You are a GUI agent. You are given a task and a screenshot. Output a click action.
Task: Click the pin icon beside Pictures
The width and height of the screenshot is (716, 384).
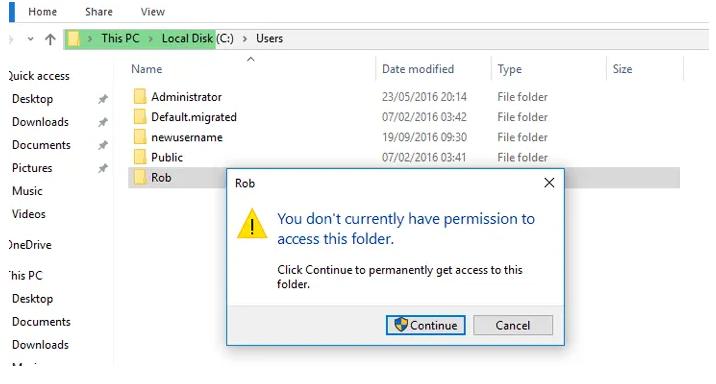tap(103, 168)
